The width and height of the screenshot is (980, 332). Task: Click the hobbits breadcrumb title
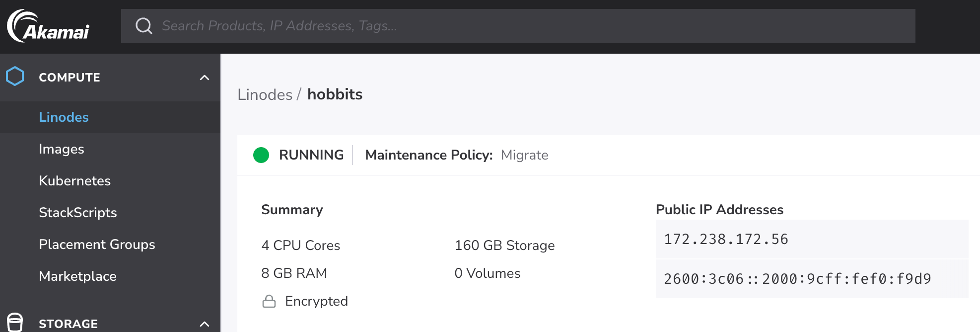pos(335,94)
